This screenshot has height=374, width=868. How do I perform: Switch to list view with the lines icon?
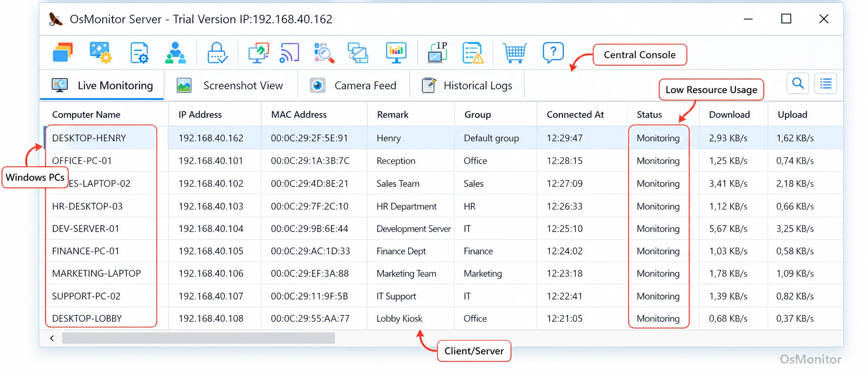tap(826, 84)
